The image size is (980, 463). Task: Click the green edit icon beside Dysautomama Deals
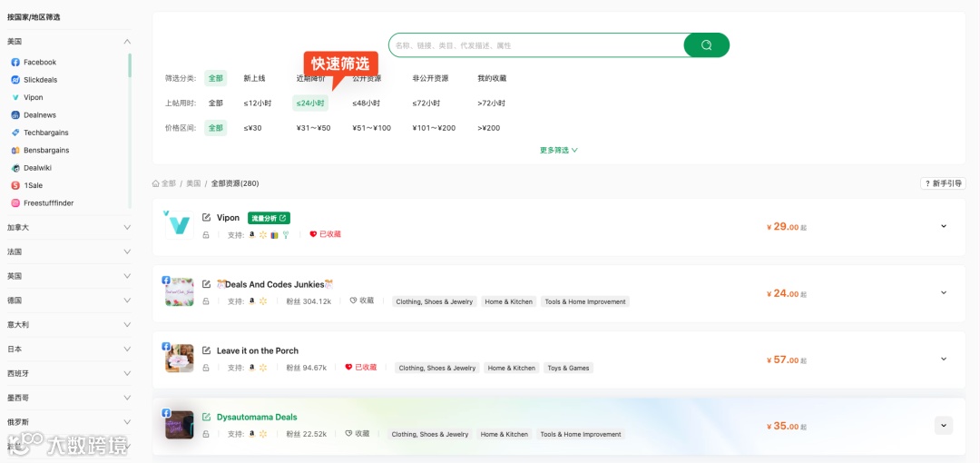[x=206, y=417]
